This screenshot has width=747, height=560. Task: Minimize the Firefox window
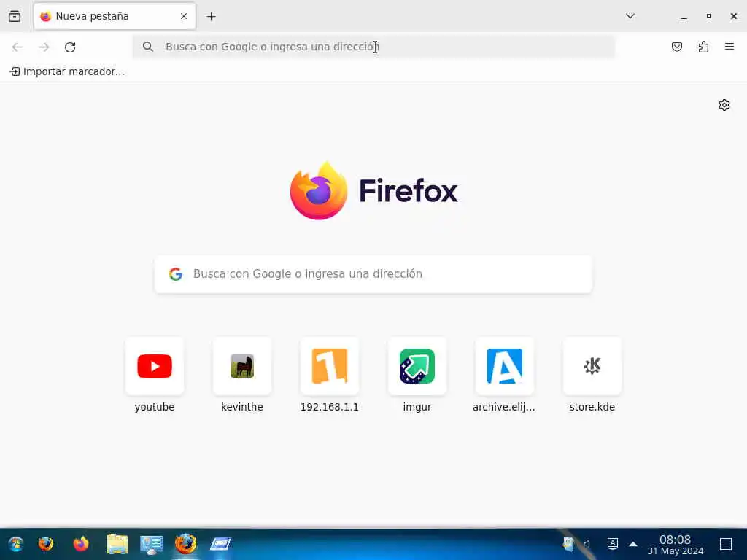[x=684, y=17]
